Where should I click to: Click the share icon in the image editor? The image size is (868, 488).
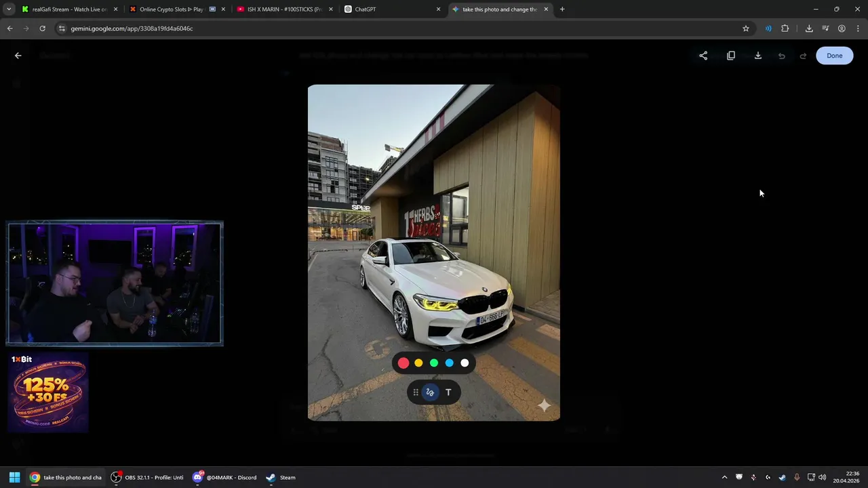[x=703, y=56]
